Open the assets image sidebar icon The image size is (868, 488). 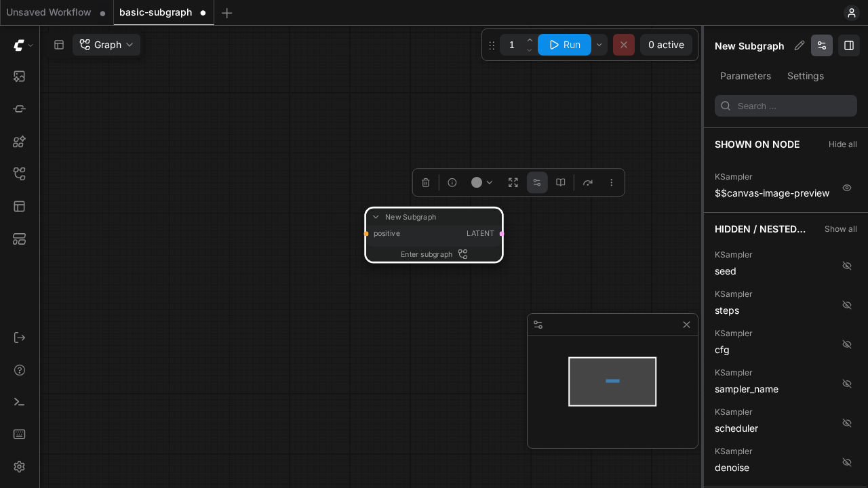tap(20, 77)
